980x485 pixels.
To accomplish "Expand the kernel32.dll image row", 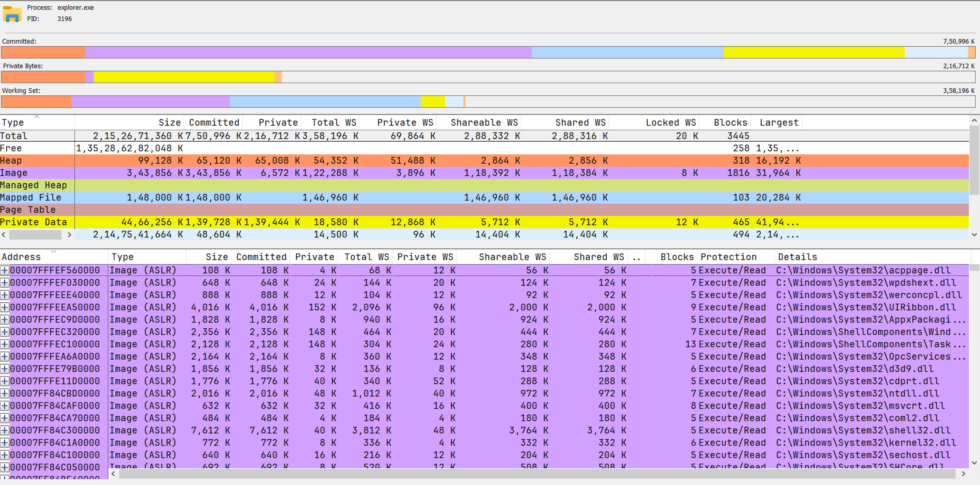I will click(x=5, y=442).
